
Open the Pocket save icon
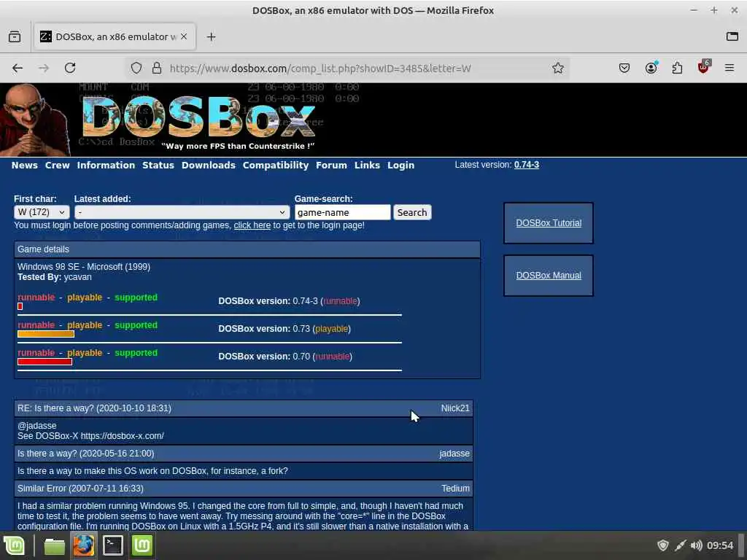pyautogui.click(x=624, y=68)
